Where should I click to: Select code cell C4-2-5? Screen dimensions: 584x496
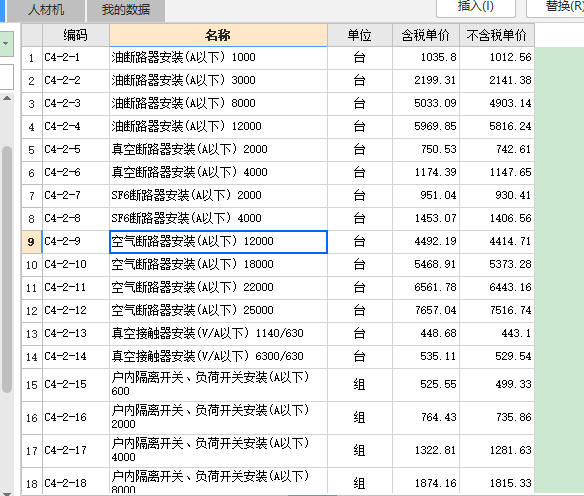(x=76, y=150)
